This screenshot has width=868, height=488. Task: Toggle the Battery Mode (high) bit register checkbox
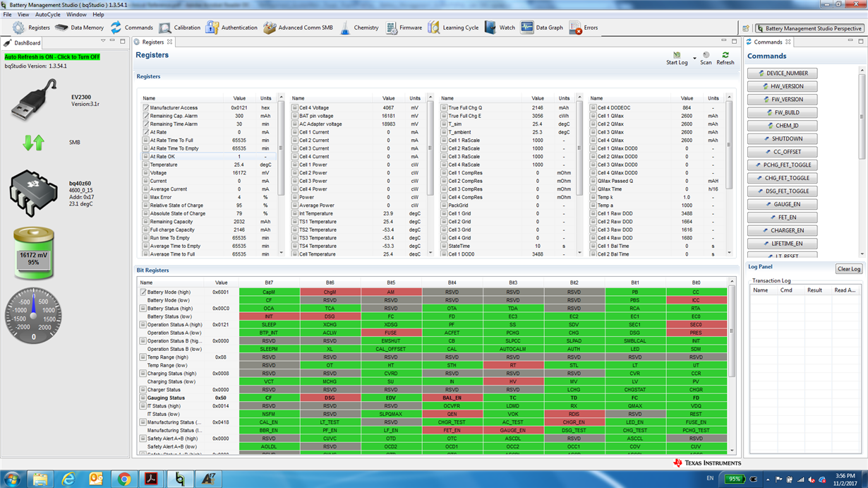pyautogui.click(x=143, y=292)
